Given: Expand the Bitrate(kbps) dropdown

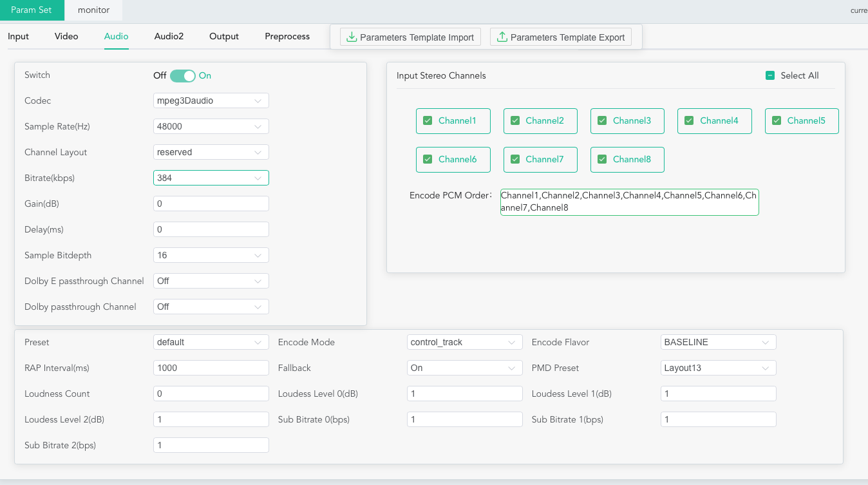Looking at the screenshot, I should point(211,178).
